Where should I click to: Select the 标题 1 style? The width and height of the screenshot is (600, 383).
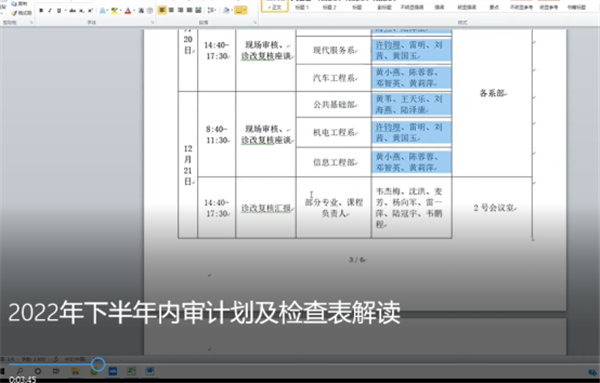(302, 7)
